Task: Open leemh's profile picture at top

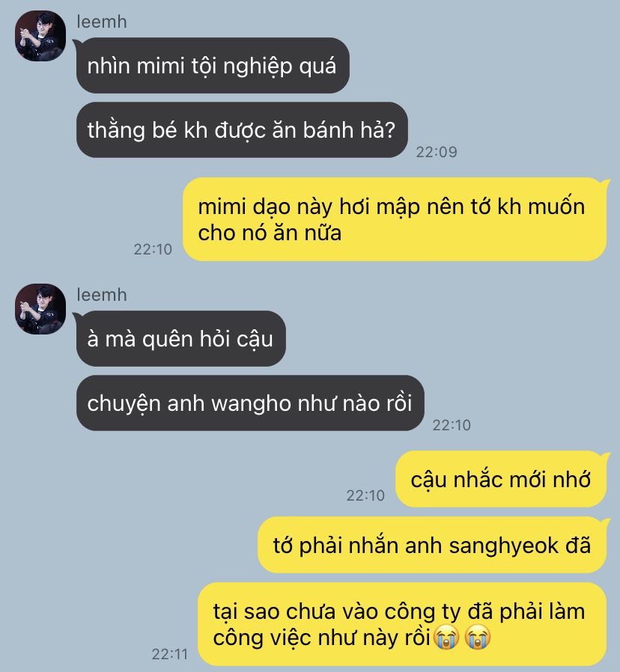Action: (x=40, y=36)
